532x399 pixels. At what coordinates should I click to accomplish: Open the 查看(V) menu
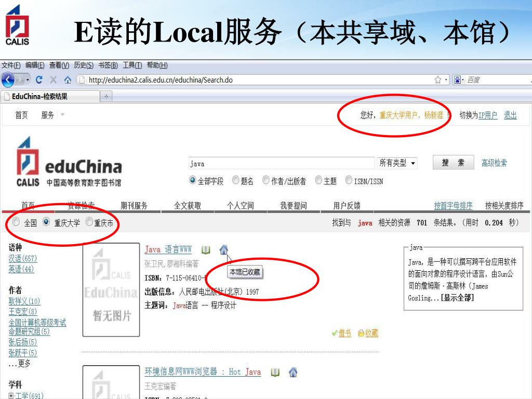[x=59, y=65]
